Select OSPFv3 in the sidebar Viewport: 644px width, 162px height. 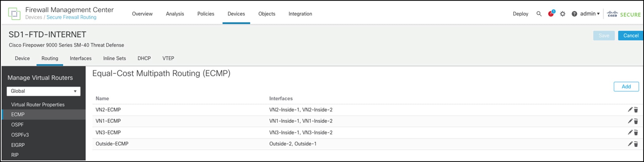[20, 135]
